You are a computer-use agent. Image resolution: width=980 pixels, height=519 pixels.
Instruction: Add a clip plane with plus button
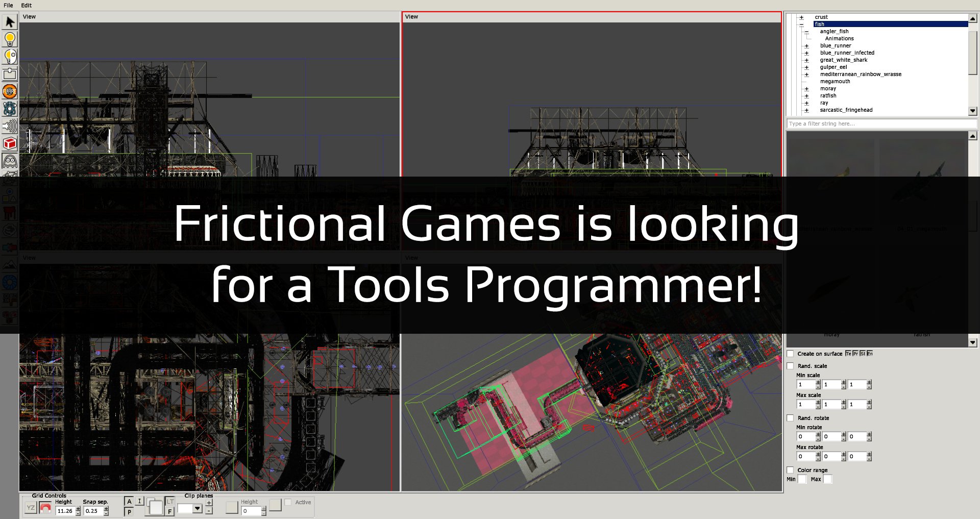pos(209,503)
